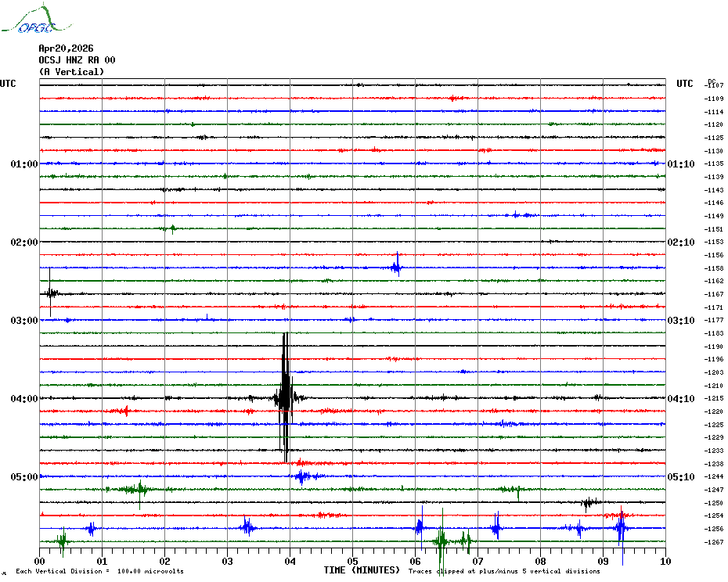728x582 pixels.
Task: Click the DC offset value "-1167"
Action: click(x=714, y=294)
